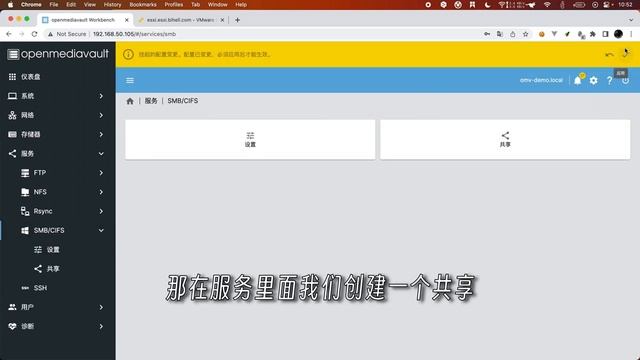Click the omv-demo.local hostname
This screenshot has width=640, height=360.
point(541,80)
